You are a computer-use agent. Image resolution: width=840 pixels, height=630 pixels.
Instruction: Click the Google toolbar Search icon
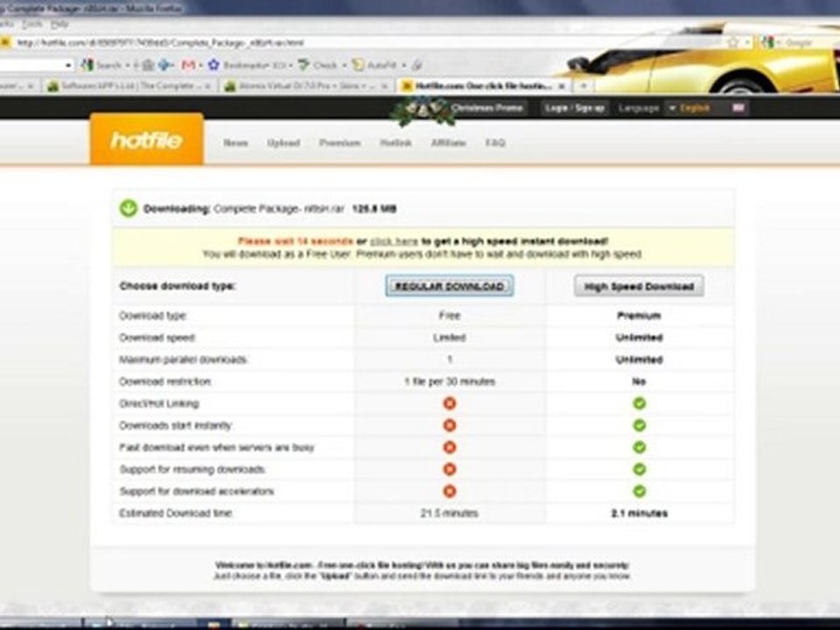pyautogui.click(x=87, y=65)
